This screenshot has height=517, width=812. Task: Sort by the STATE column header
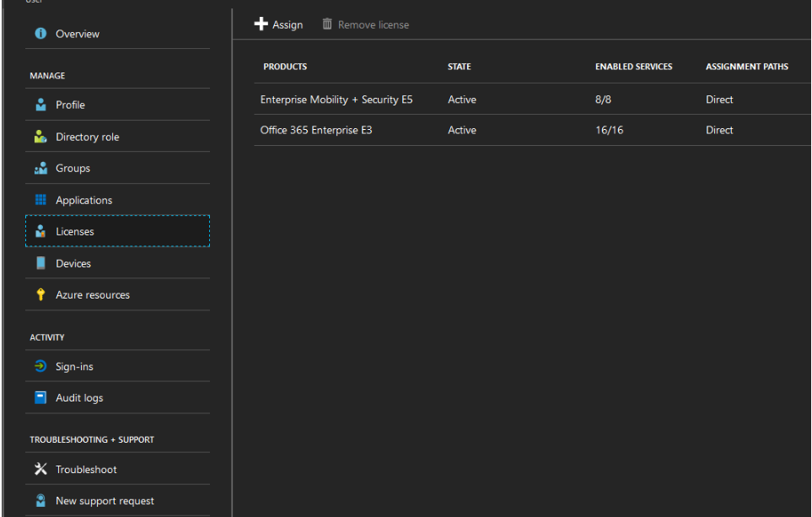(460, 67)
